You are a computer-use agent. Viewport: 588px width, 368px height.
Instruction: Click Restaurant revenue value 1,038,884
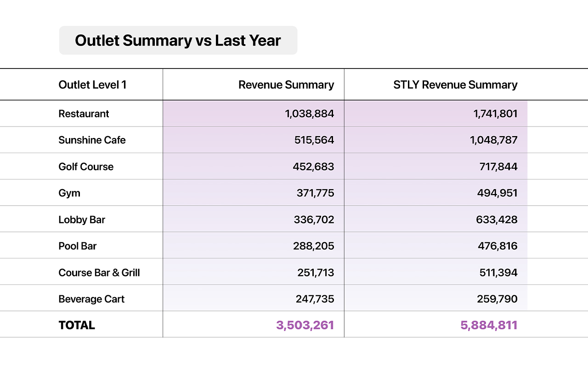[x=309, y=114]
